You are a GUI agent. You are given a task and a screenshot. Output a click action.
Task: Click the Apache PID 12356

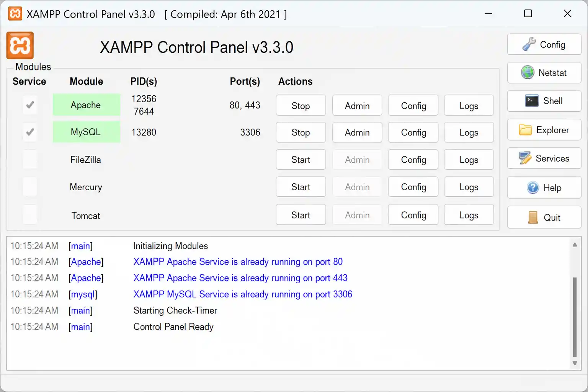click(144, 99)
